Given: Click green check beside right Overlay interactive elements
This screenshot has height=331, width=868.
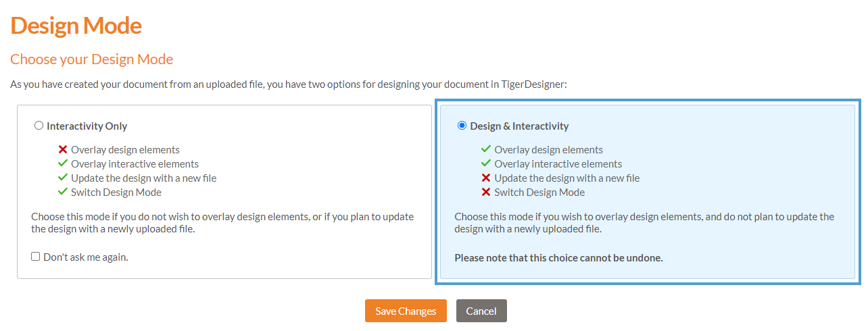Looking at the screenshot, I should [x=486, y=164].
